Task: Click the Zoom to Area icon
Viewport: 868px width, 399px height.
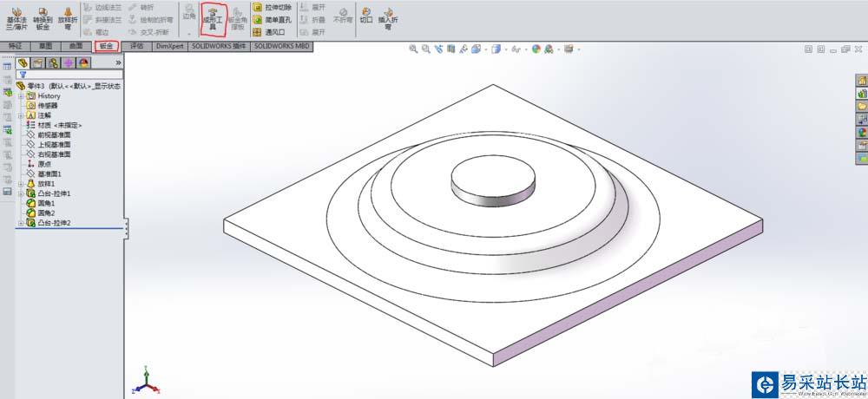Action: [425, 49]
